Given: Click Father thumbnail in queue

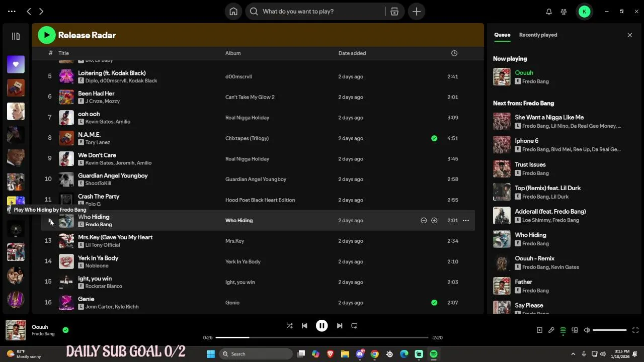Looking at the screenshot, I should click(x=502, y=286).
